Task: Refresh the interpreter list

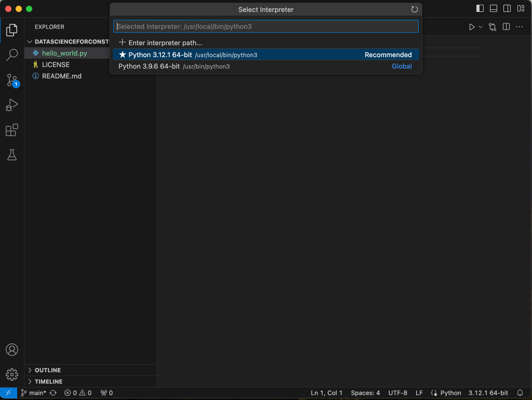Action: tap(414, 9)
